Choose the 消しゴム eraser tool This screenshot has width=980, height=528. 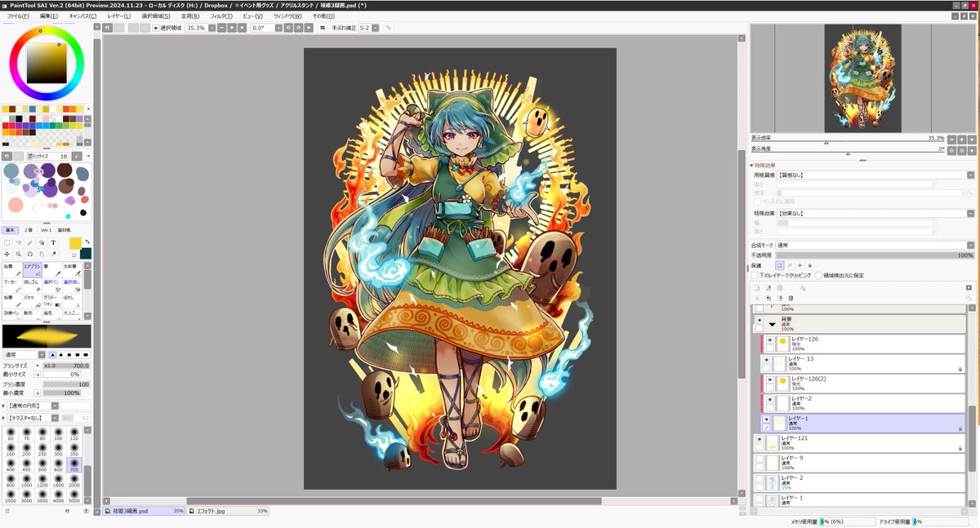click(33, 286)
